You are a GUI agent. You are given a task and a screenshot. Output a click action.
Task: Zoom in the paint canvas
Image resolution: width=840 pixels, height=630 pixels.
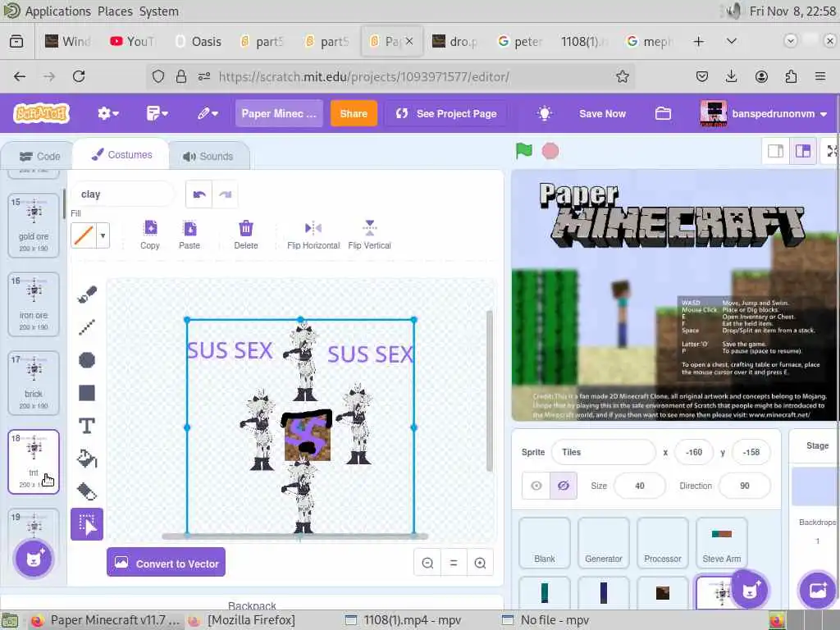click(480, 563)
